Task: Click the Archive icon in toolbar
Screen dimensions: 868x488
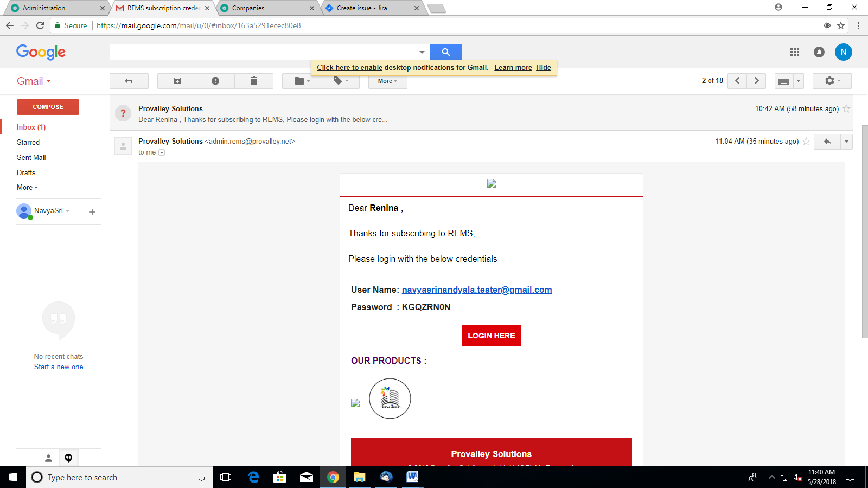Action: pyautogui.click(x=177, y=81)
